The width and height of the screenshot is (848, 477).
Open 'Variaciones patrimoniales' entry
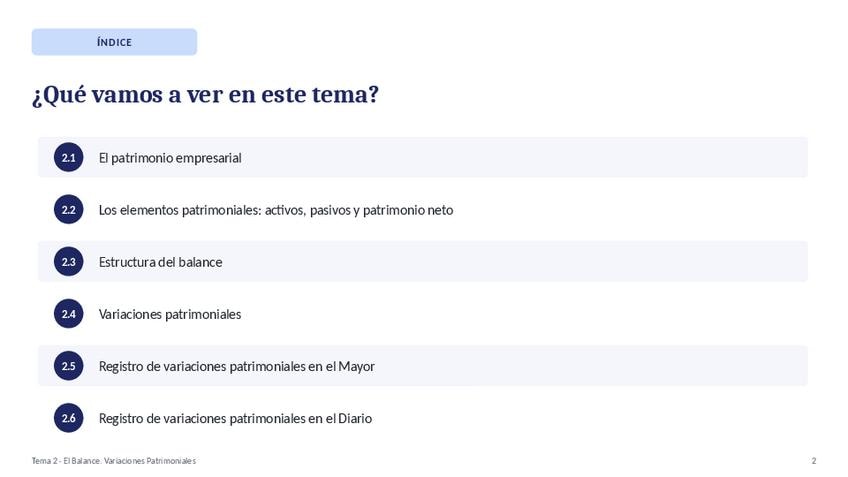click(170, 314)
